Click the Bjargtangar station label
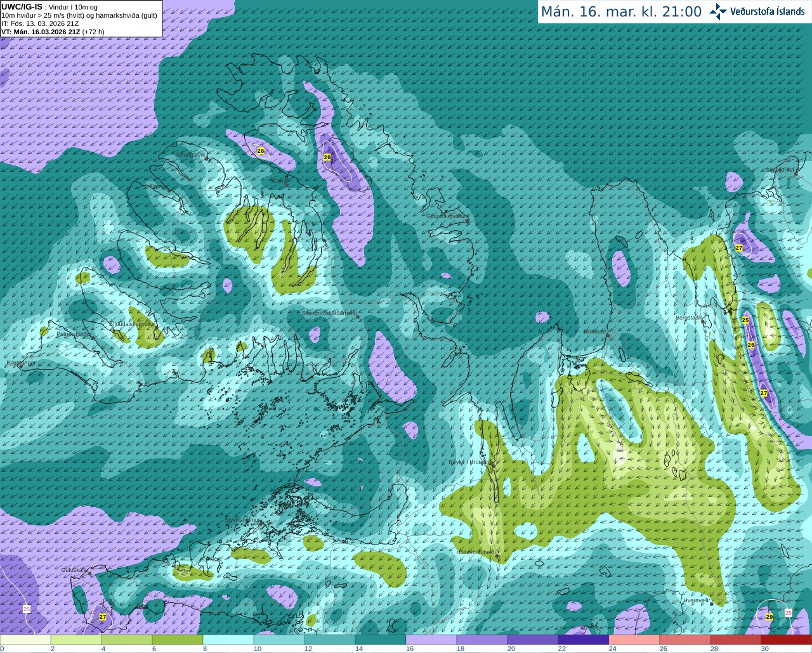The image size is (812, 653). (x=20, y=363)
